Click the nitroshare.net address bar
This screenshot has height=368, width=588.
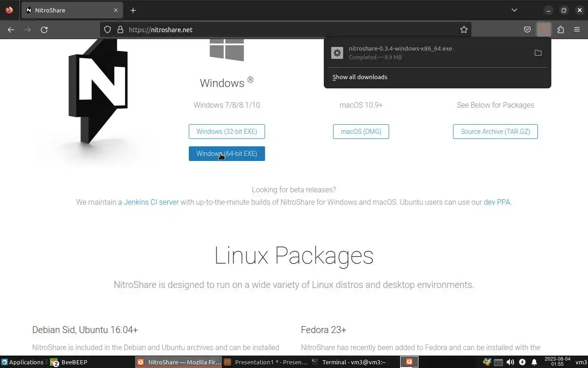click(285, 29)
